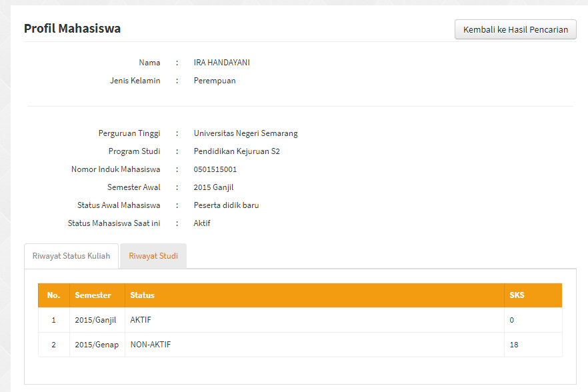Switch to the Riwayat Studi tab
Viewport: 588px width, 392px height.
coord(153,256)
